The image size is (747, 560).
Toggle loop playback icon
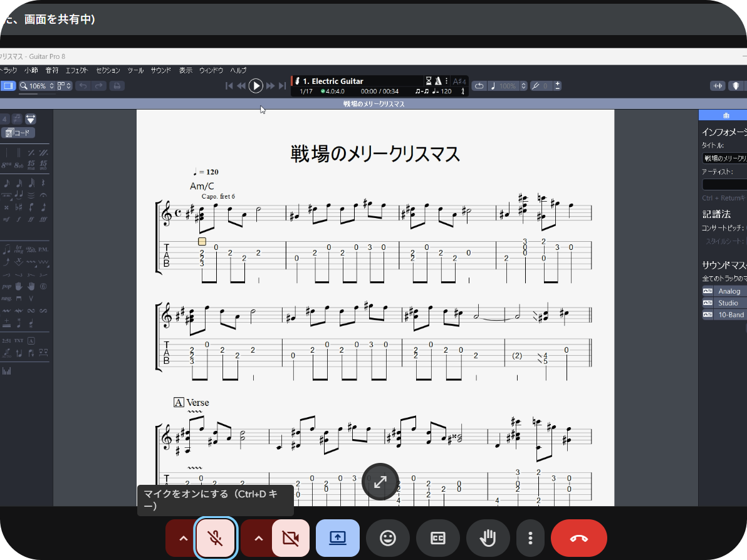pos(479,86)
